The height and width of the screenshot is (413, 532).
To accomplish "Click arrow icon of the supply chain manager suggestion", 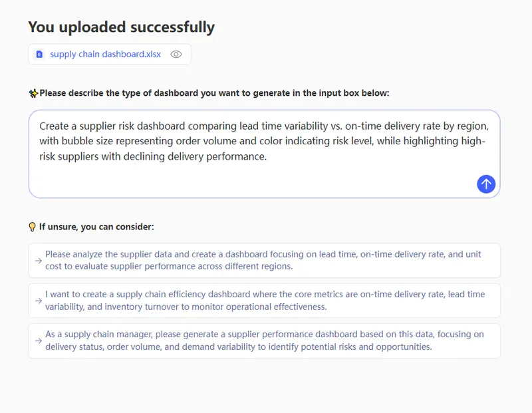I will pyautogui.click(x=39, y=341).
